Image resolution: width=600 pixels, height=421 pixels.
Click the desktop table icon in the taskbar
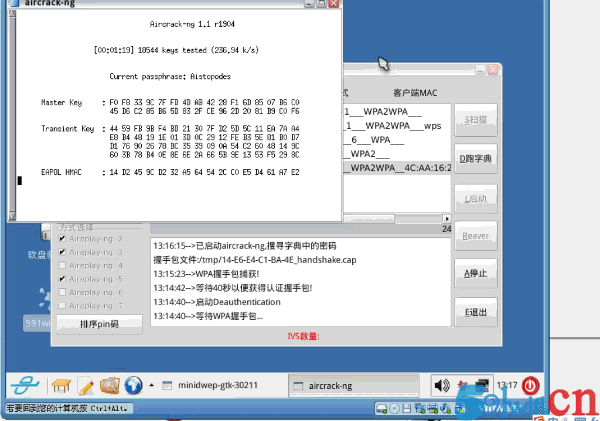pyautogui.click(x=61, y=385)
